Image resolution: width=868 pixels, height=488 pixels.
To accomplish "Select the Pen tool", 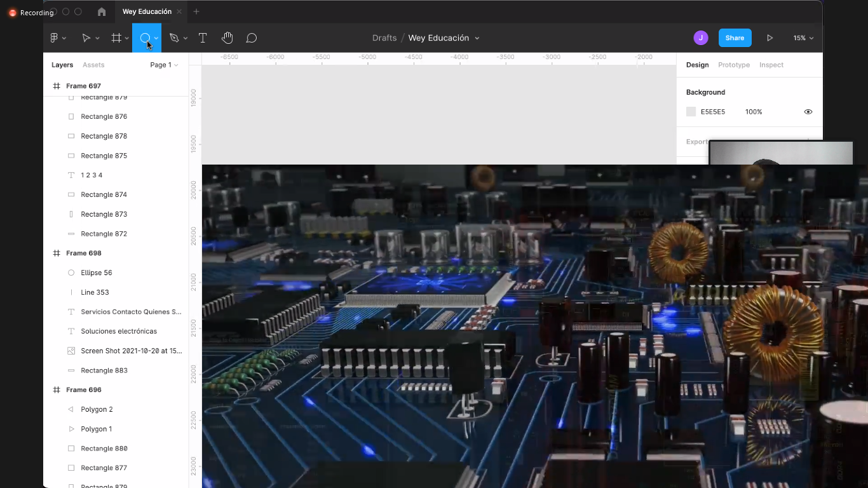I will point(174,38).
